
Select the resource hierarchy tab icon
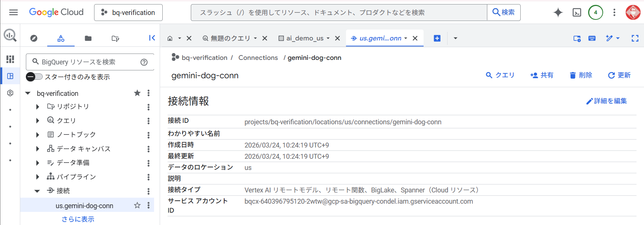(61, 38)
